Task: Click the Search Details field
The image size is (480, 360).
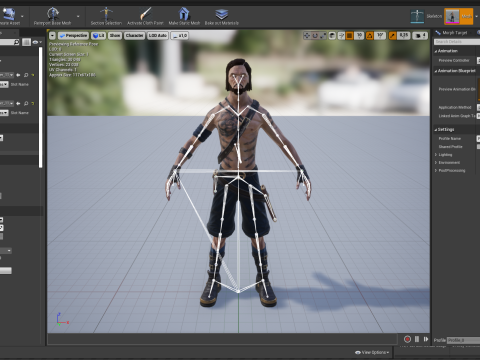Action: click(x=457, y=42)
